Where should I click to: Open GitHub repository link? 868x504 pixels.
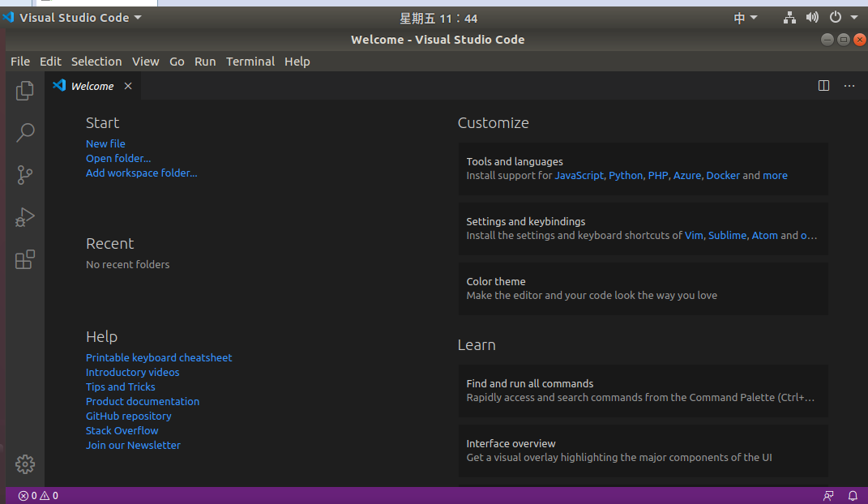click(x=128, y=416)
